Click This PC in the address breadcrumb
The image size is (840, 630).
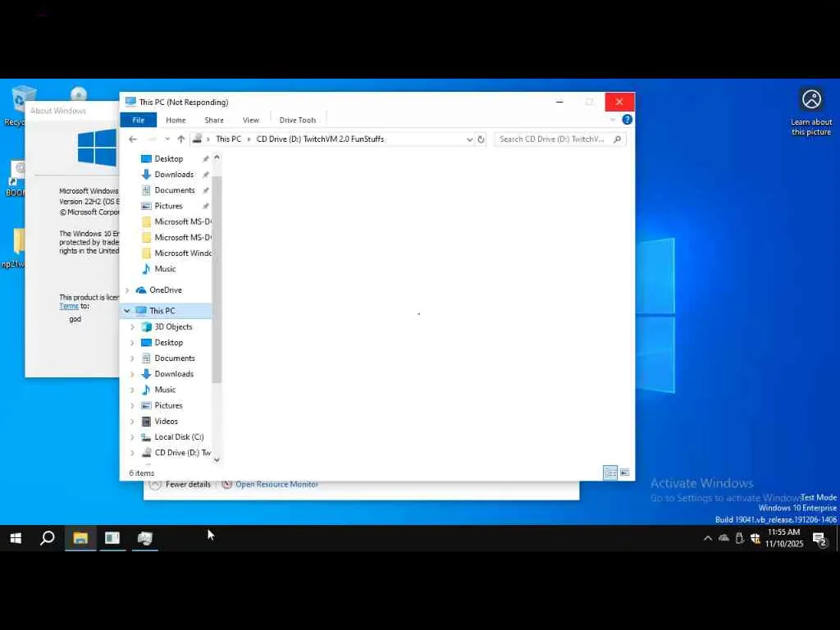228,139
